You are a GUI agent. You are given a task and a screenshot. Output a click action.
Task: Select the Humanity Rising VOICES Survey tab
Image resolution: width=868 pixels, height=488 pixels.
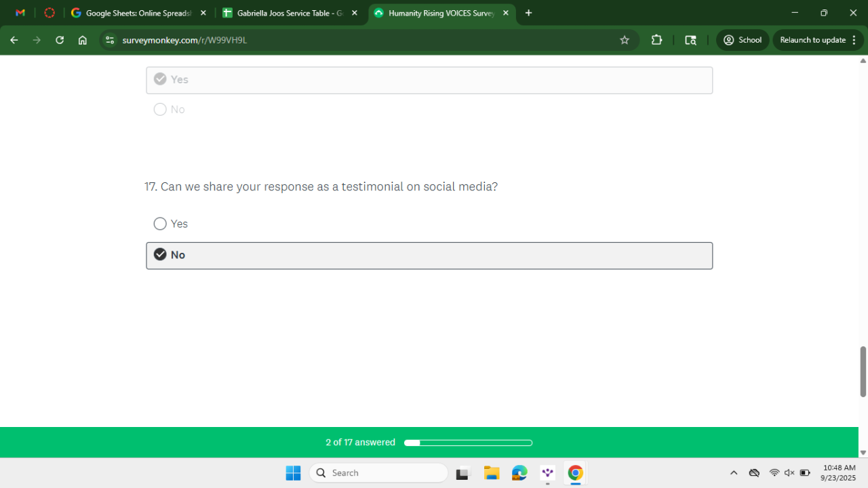click(441, 13)
